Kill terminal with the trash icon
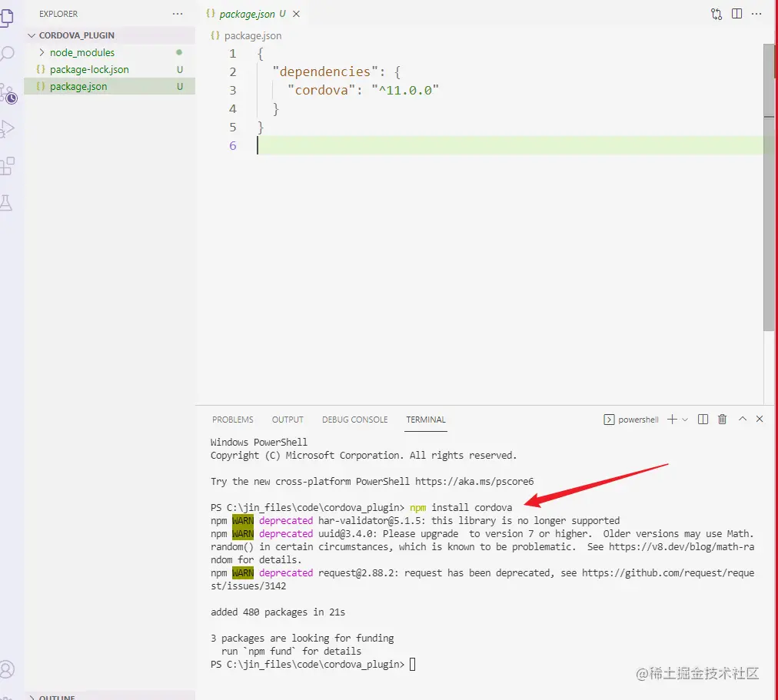Image resolution: width=778 pixels, height=700 pixels. tap(723, 420)
